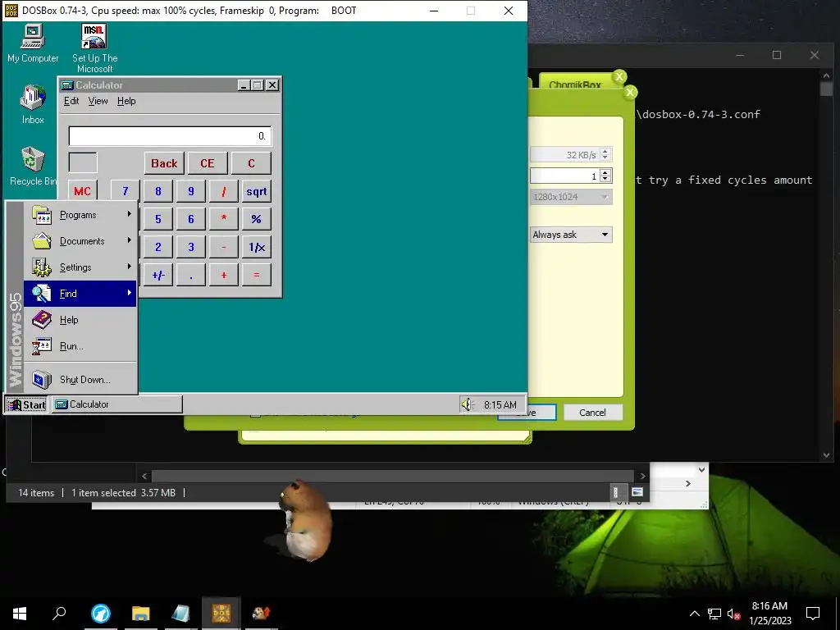
Task: Click the sqrt button
Action: pyautogui.click(x=257, y=191)
